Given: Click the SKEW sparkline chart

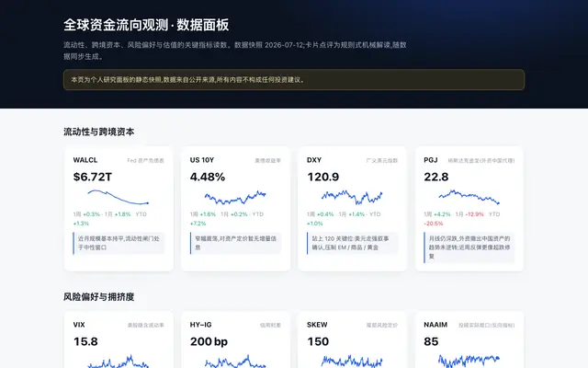Looking at the screenshot, I should tap(352, 362).
